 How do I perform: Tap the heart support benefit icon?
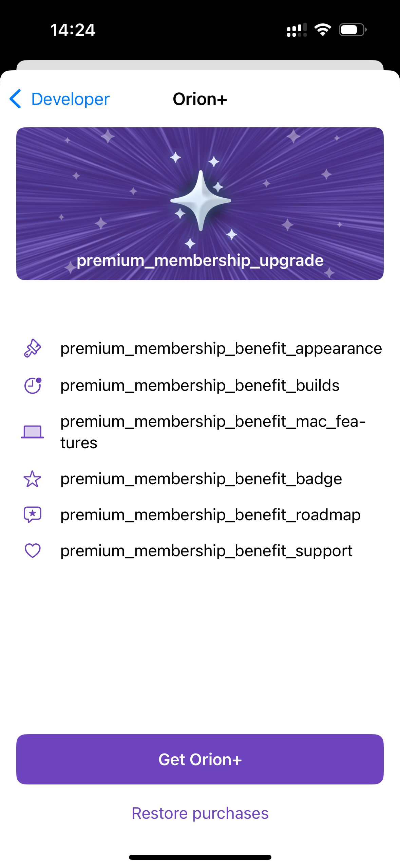pos(33,550)
